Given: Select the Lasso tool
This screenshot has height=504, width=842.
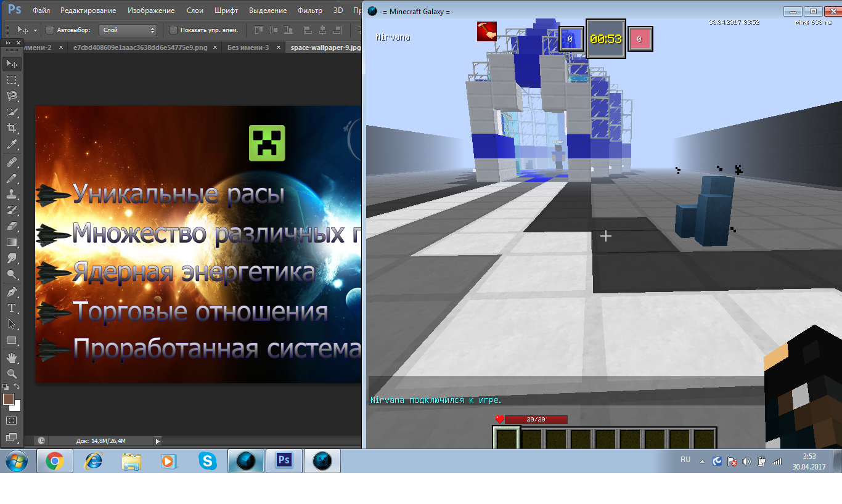Looking at the screenshot, I should pyautogui.click(x=12, y=96).
